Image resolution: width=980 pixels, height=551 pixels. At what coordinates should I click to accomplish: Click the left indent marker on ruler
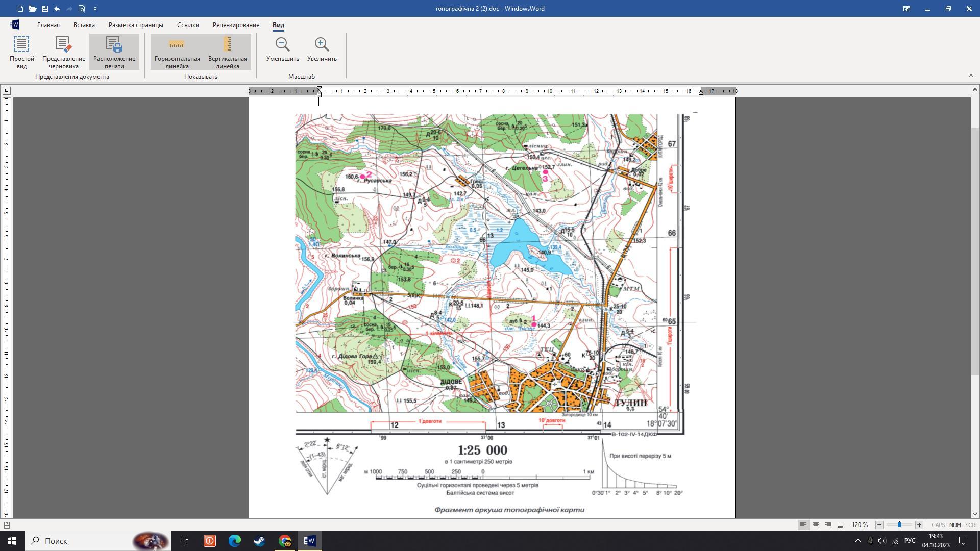(x=319, y=91)
